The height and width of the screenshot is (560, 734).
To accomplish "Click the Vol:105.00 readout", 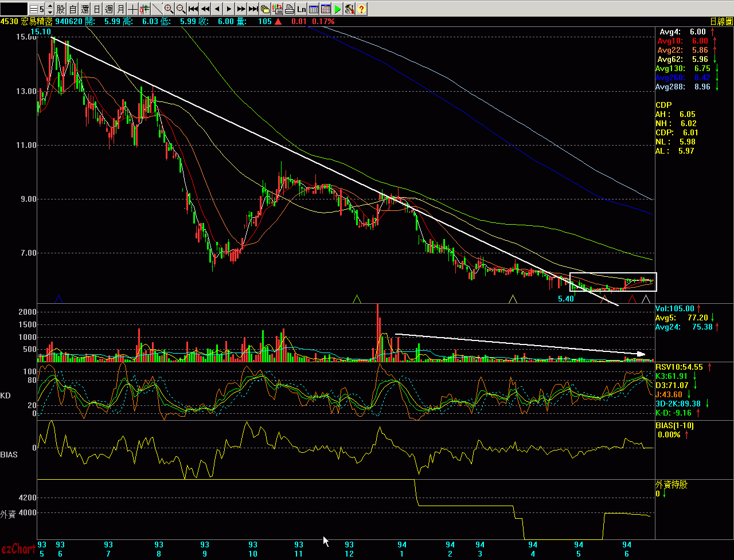I will pos(675,308).
